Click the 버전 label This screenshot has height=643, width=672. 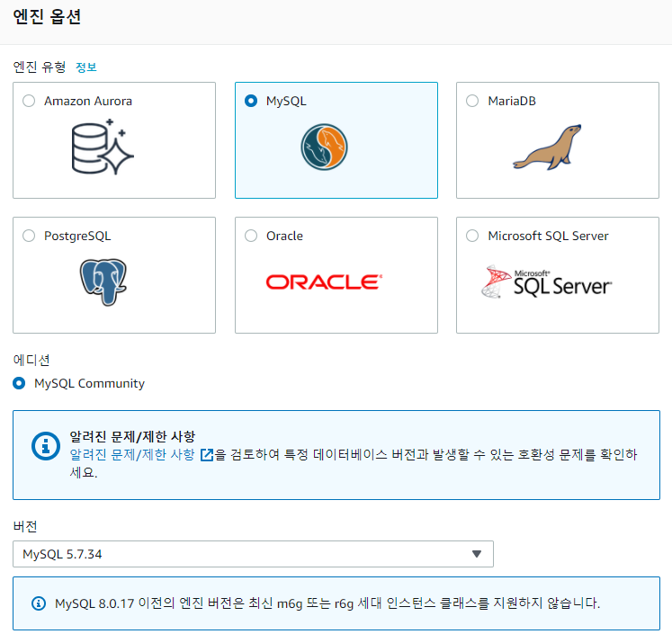coord(25,526)
